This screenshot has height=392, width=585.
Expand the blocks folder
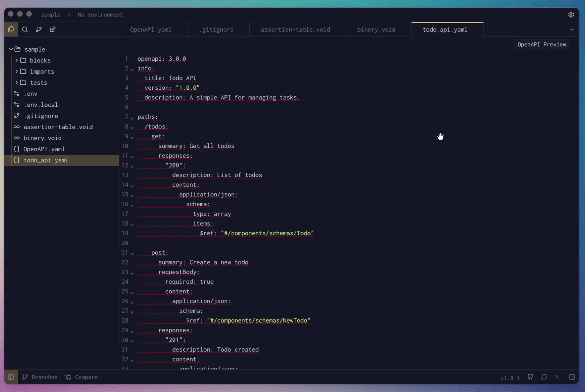pyautogui.click(x=16, y=60)
